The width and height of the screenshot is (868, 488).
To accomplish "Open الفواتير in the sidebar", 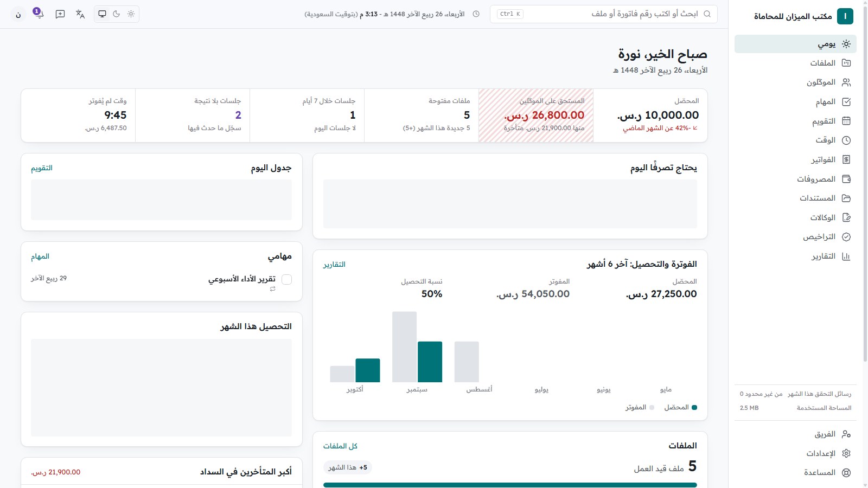I will [x=795, y=159].
